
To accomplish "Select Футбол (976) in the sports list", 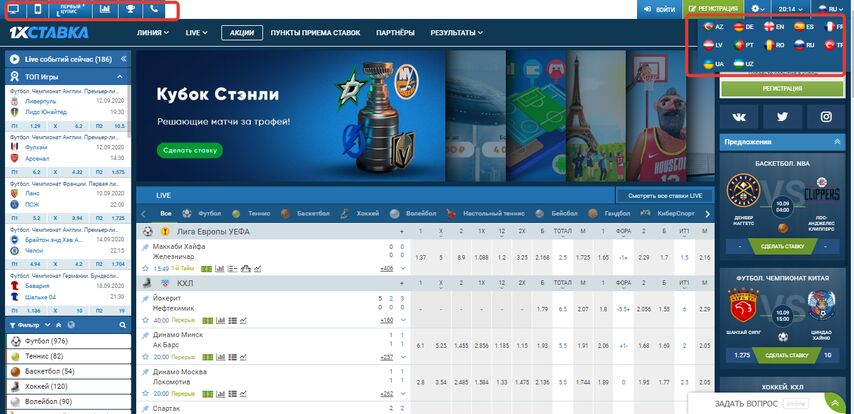I will tap(69, 341).
